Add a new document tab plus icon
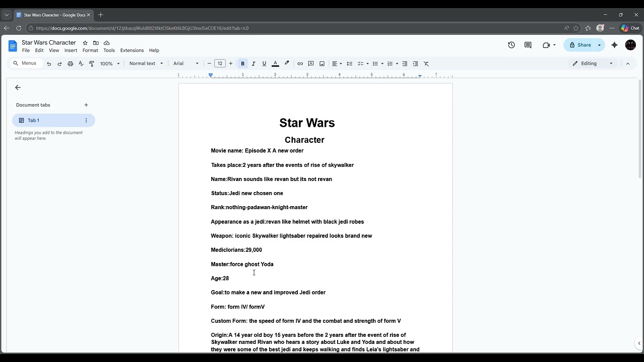The width and height of the screenshot is (644, 362). pyautogui.click(x=86, y=105)
